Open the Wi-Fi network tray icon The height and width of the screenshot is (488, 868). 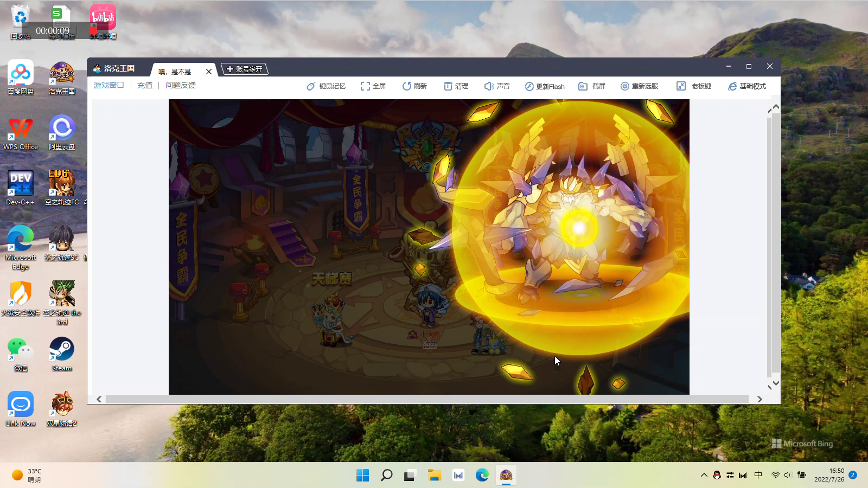click(x=776, y=475)
